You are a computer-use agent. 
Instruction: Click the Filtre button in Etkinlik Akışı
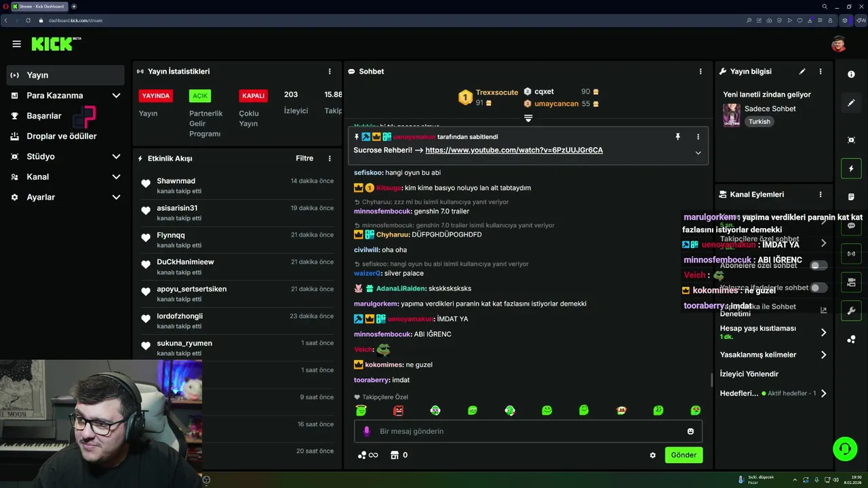(304, 159)
